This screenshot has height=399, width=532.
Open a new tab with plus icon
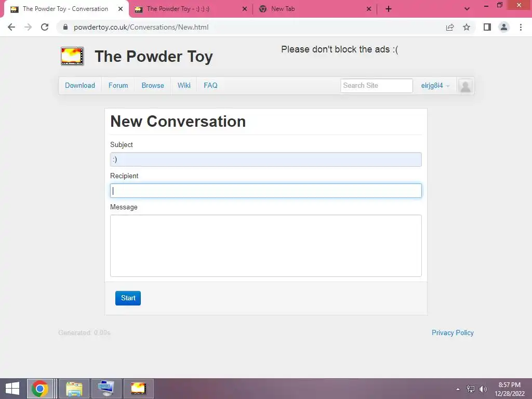(389, 9)
